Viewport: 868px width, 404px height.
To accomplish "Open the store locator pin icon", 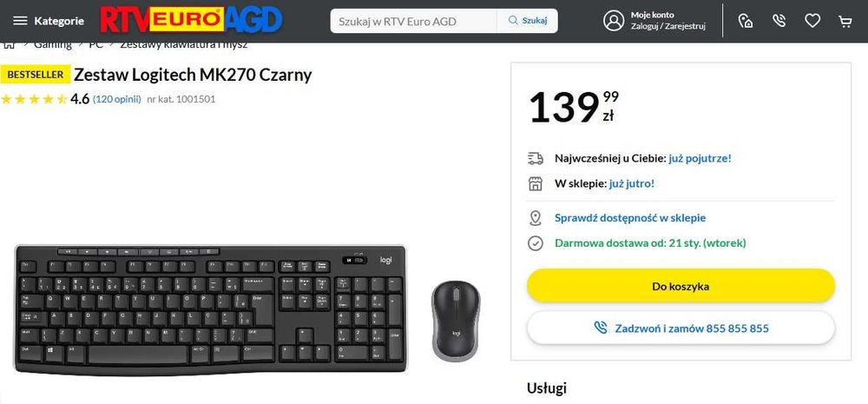I will (745, 21).
